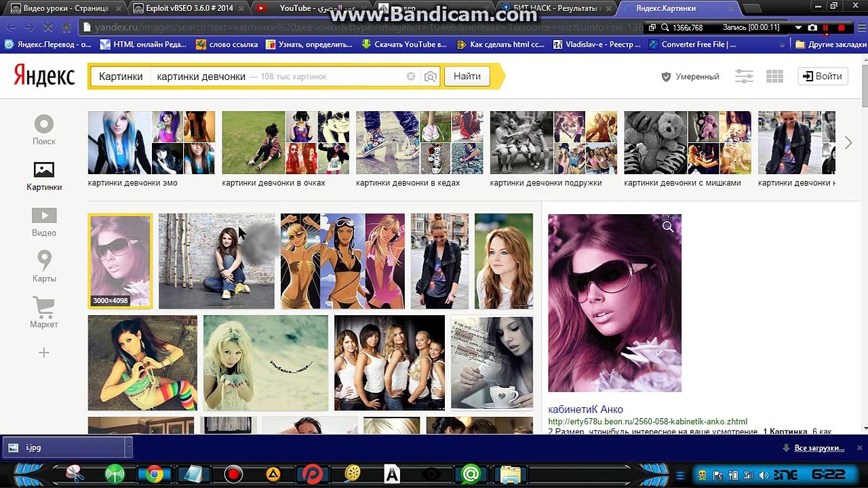Click the browser home button

(66, 28)
